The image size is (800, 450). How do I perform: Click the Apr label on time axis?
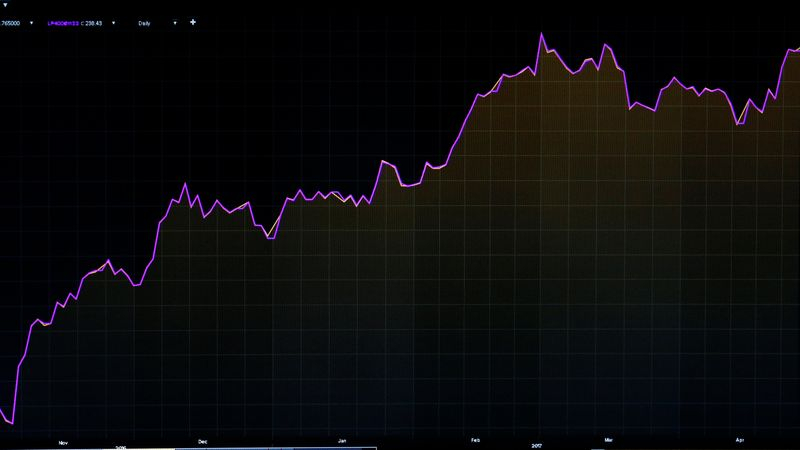click(x=740, y=440)
